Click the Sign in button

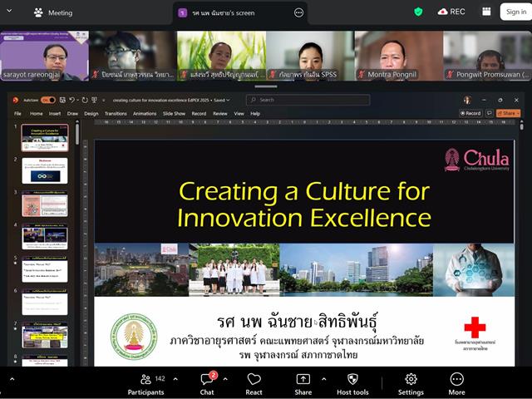pyautogui.click(x=516, y=12)
